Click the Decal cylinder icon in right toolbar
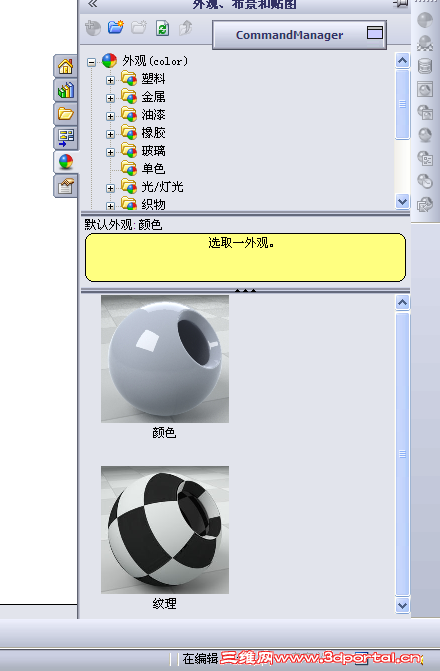The image size is (440, 671). (x=425, y=66)
